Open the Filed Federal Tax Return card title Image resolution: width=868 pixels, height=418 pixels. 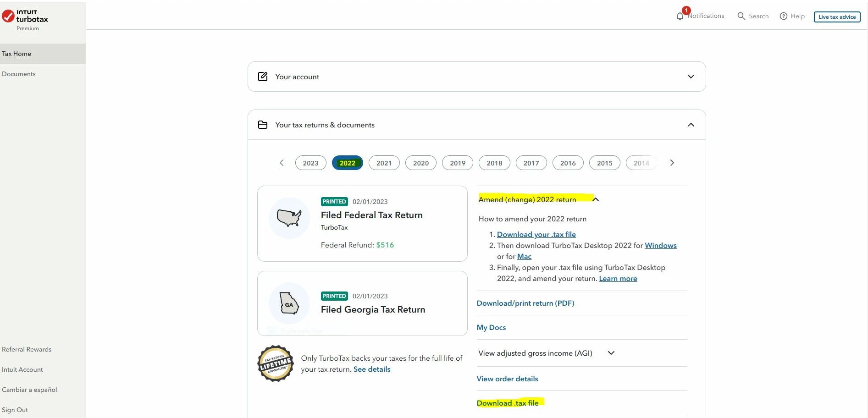point(372,215)
